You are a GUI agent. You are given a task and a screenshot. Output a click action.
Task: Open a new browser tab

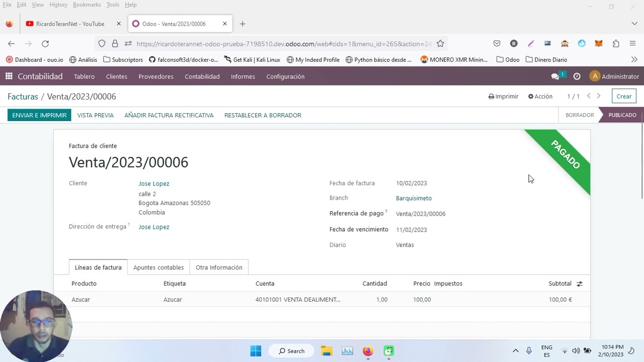[243, 24]
